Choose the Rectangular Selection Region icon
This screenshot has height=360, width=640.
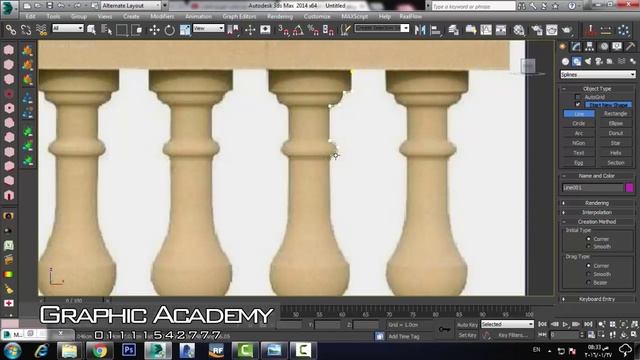click(x=122, y=30)
